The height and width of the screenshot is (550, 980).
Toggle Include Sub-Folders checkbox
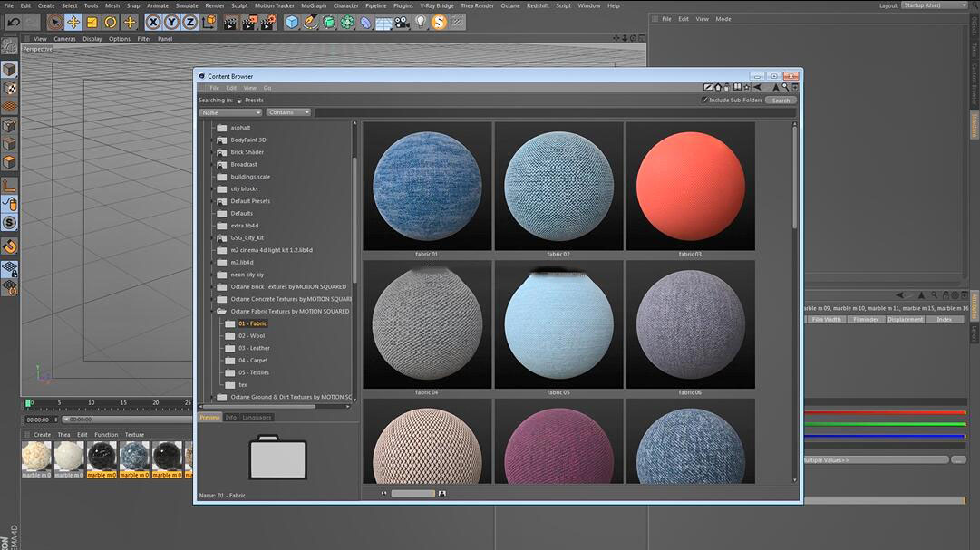click(704, 100)
